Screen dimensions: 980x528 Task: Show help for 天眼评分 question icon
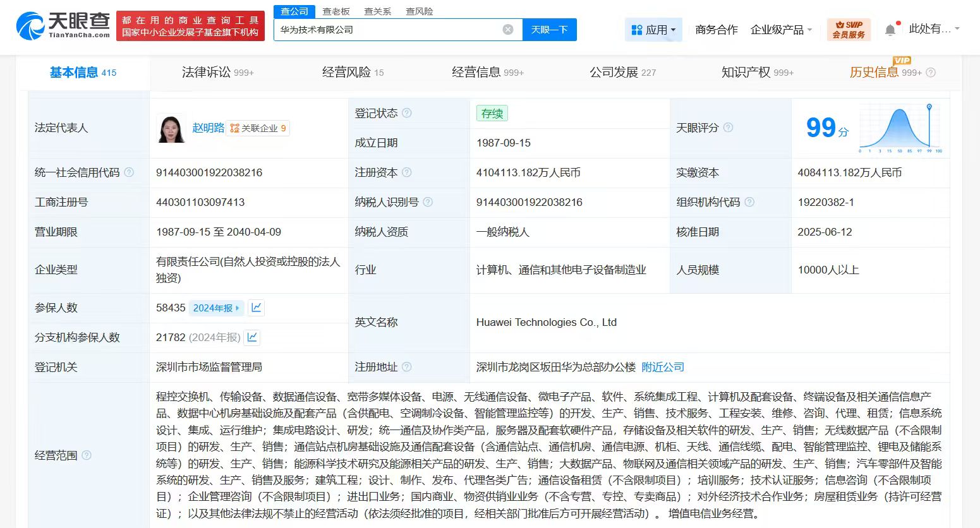[728, 128]
